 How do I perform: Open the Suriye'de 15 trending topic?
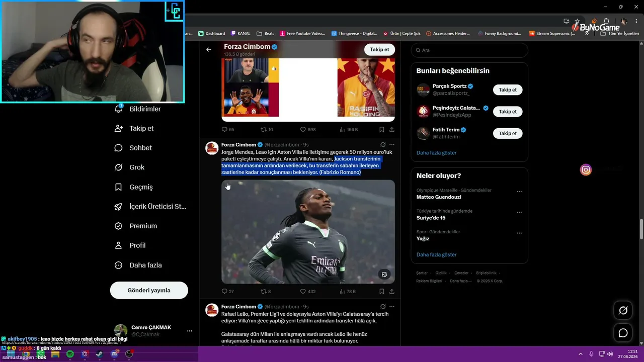tap(431, 218)
